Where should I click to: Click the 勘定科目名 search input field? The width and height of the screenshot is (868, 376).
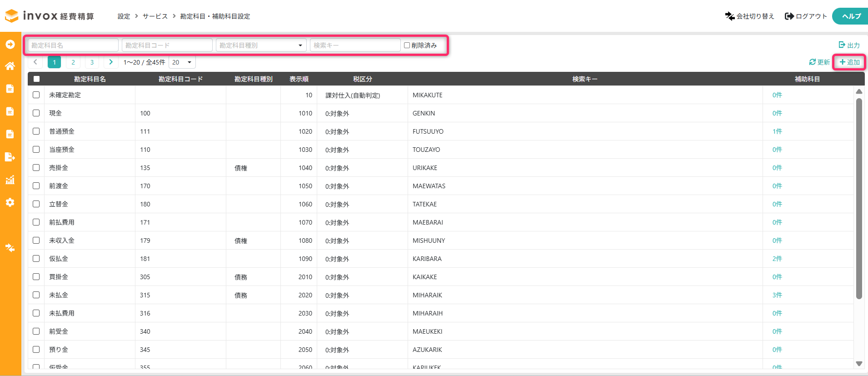73,45
